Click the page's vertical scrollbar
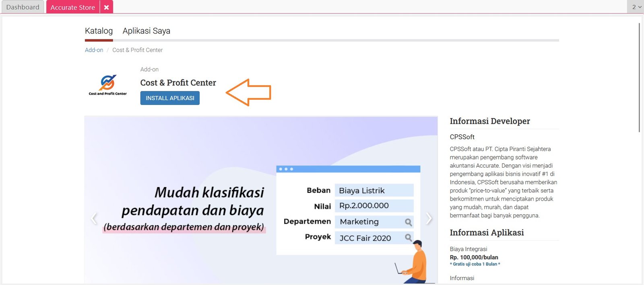Image resolution: width=644 pixels, height=285 pixels. 639,77
